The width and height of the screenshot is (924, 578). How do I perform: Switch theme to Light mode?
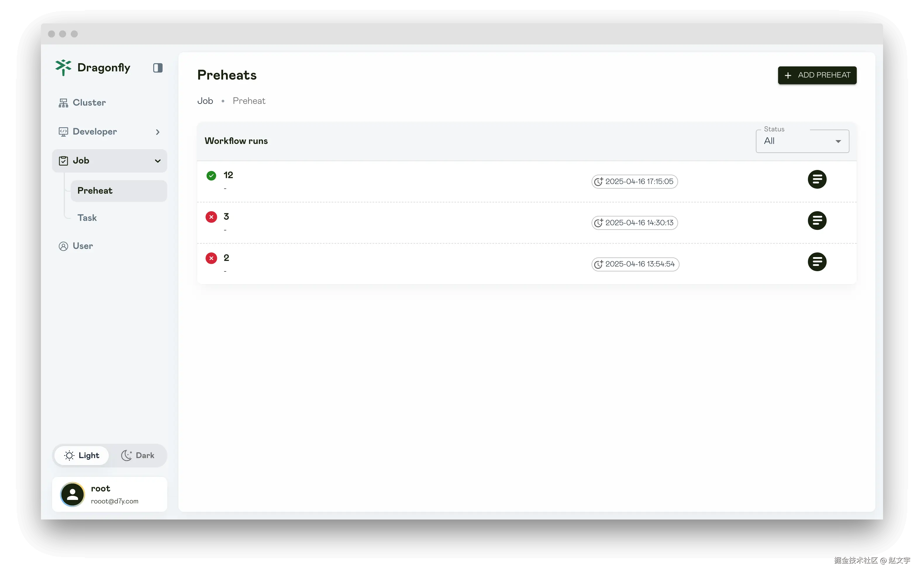[82, 455]
